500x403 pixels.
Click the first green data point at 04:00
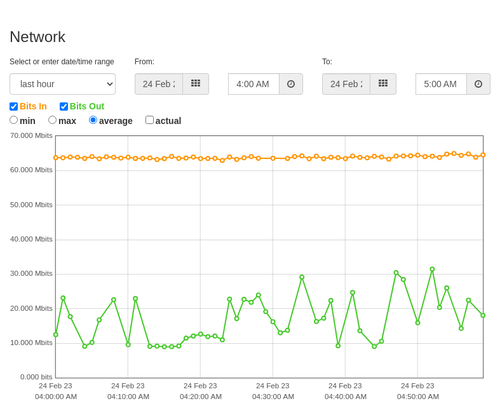pos(56,335)
